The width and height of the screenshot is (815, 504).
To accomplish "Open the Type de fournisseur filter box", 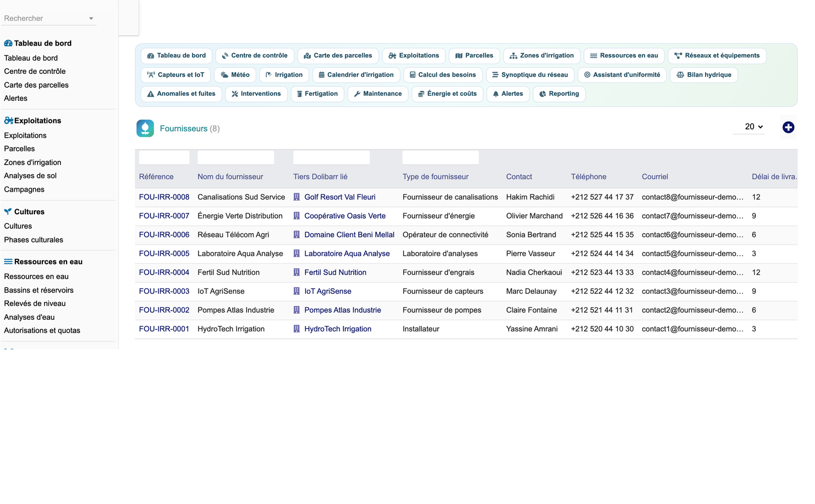I will point(440,157).
